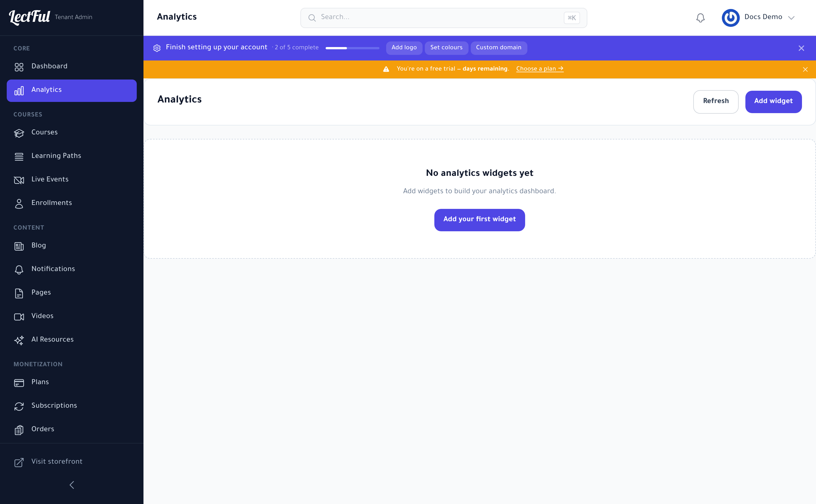This screenshot has width=816, height=504.
Task: Select the Analytics menu item
Action: 72,91
